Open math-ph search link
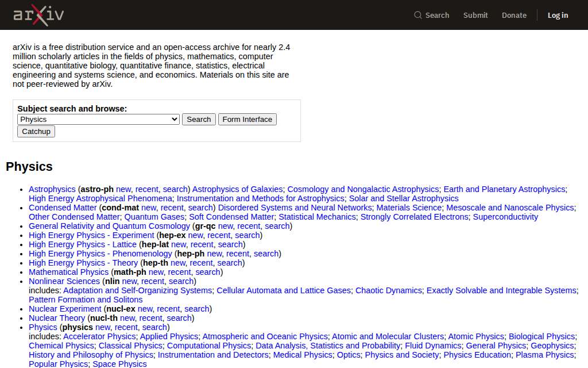The height and width of the screenshot is (368, 588). (x=208, y=272)
